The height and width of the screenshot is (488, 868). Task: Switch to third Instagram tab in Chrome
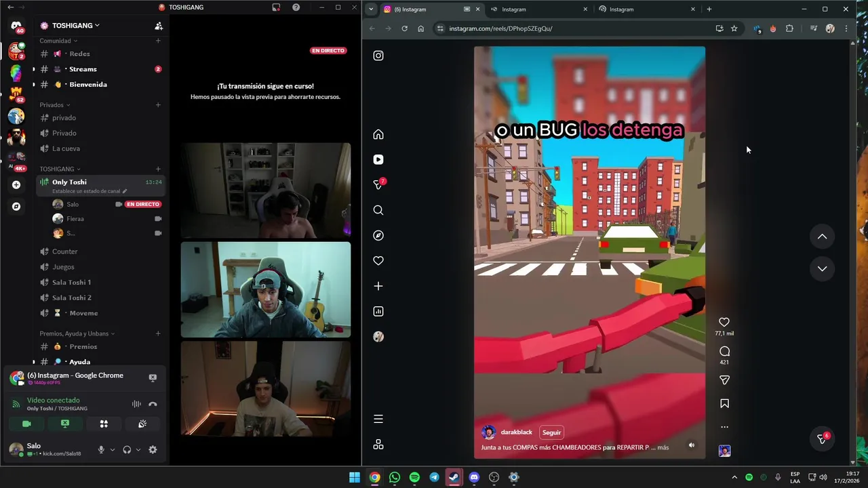646,9
